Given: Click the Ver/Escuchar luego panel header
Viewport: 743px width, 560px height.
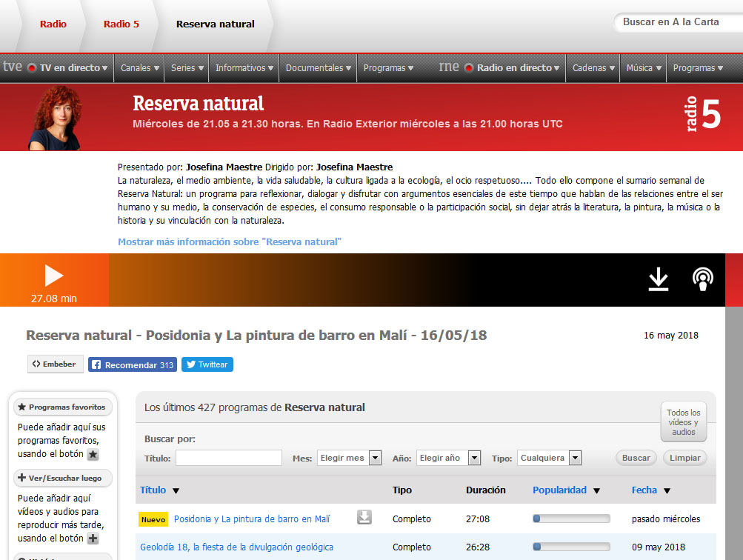Looking at the screenshot, I should 62,478.
